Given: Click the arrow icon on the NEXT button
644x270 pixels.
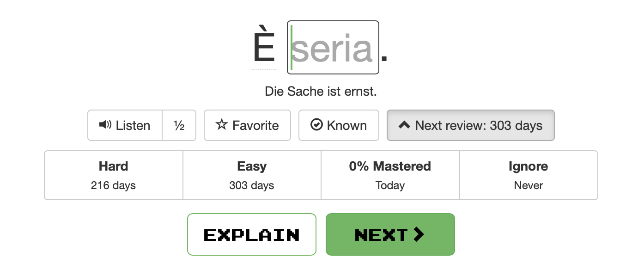Looking at the screenshot, I should click(419, 234).
